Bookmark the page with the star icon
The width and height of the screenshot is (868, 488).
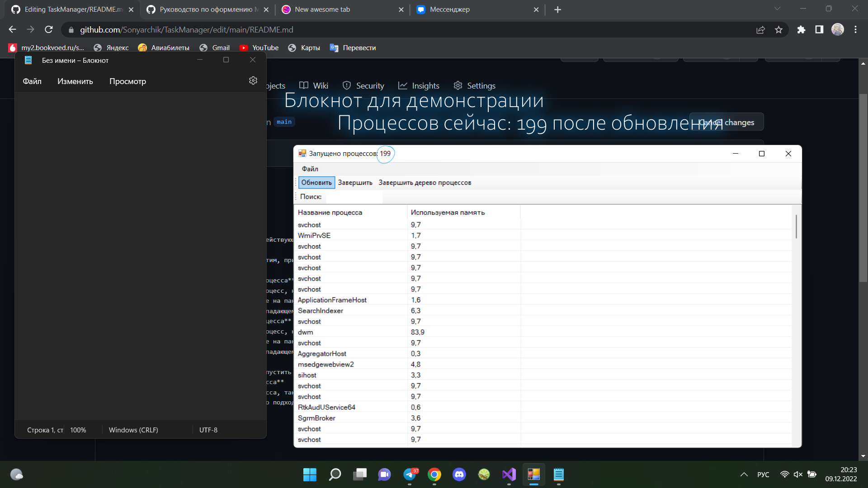[778, 29]
